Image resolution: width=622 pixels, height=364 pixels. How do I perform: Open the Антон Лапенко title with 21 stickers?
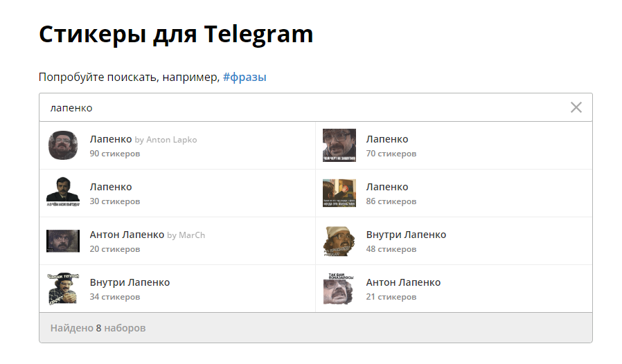[403, 282]
